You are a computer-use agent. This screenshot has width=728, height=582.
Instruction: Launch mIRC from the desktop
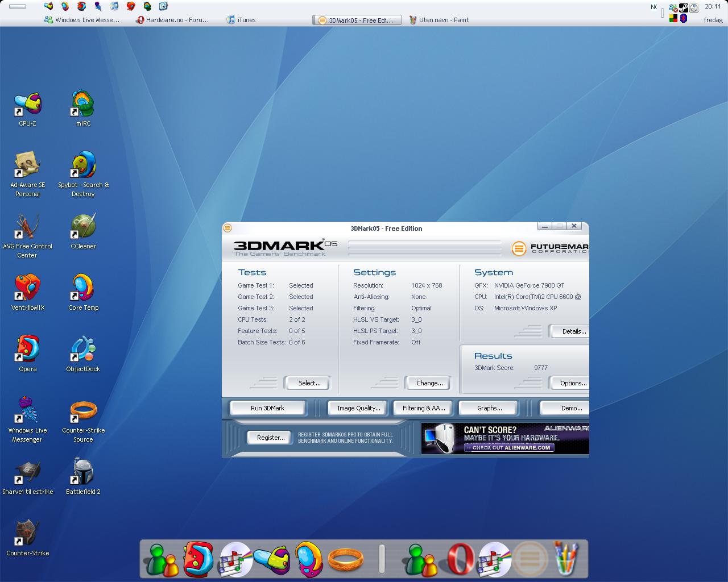(83, 109)
